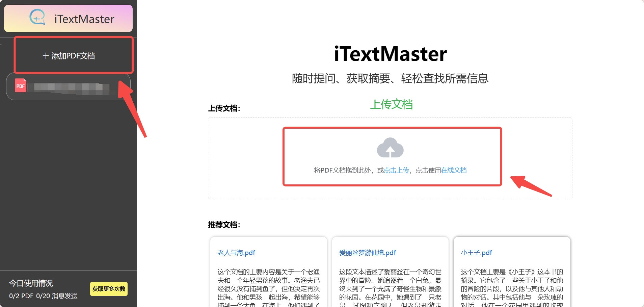Click the description text of 爱丽丝梦游仙境 card

click(390, 287)
